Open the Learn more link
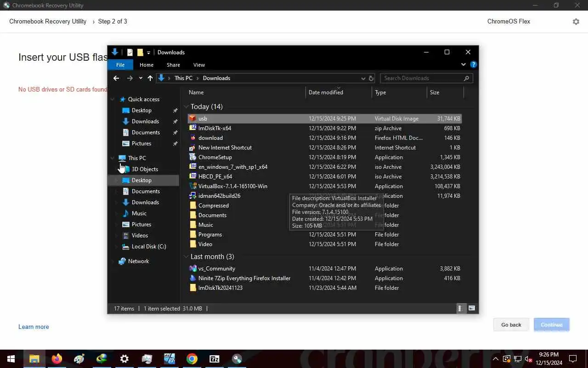The width and height of the screenshot is (588, 368). point(34,327)
